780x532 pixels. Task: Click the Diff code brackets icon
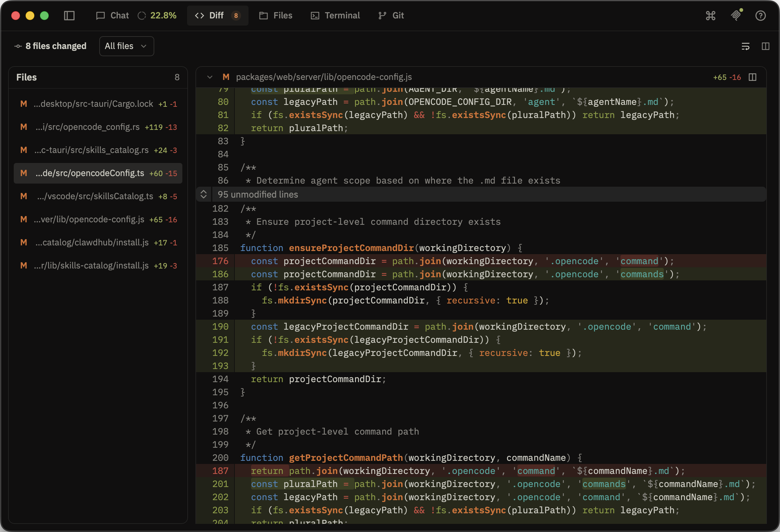[x=199, y=15]
